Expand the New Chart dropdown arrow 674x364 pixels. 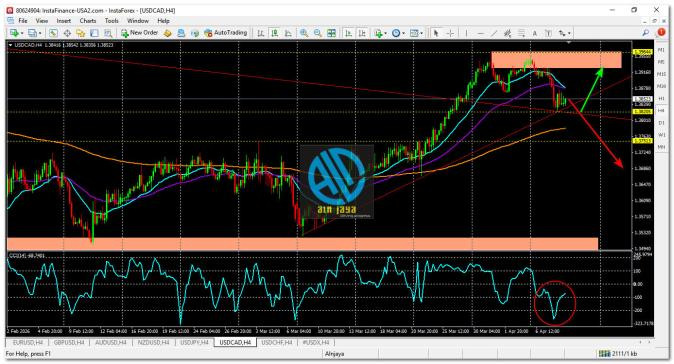[21, 33]
